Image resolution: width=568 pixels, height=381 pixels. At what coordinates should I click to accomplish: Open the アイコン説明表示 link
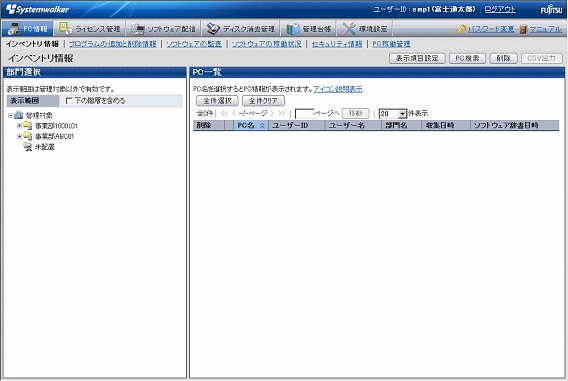point(338,89)
